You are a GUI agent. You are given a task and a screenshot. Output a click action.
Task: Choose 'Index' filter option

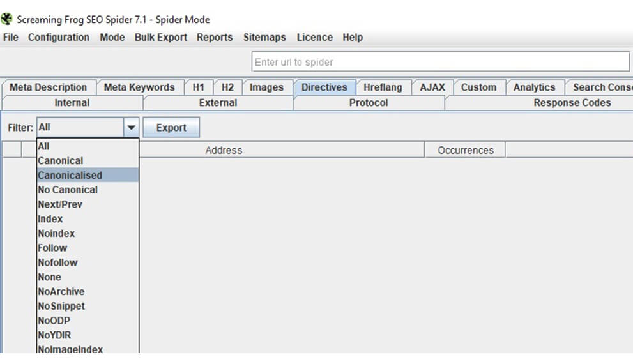coord(88,219)
